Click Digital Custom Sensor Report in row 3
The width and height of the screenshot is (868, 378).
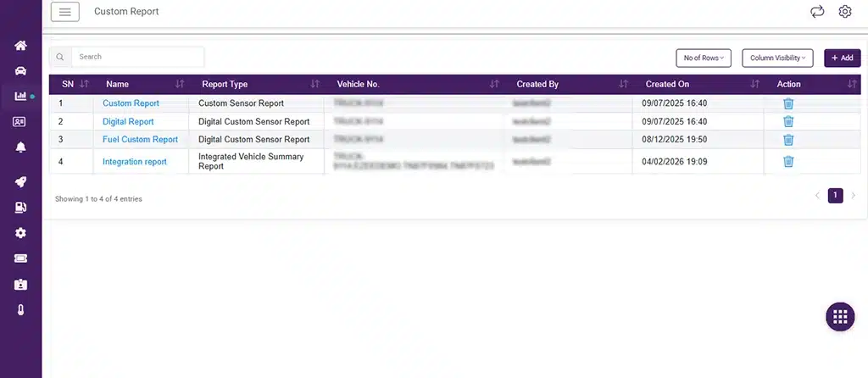pyautogui.click(x=253, y=140)
